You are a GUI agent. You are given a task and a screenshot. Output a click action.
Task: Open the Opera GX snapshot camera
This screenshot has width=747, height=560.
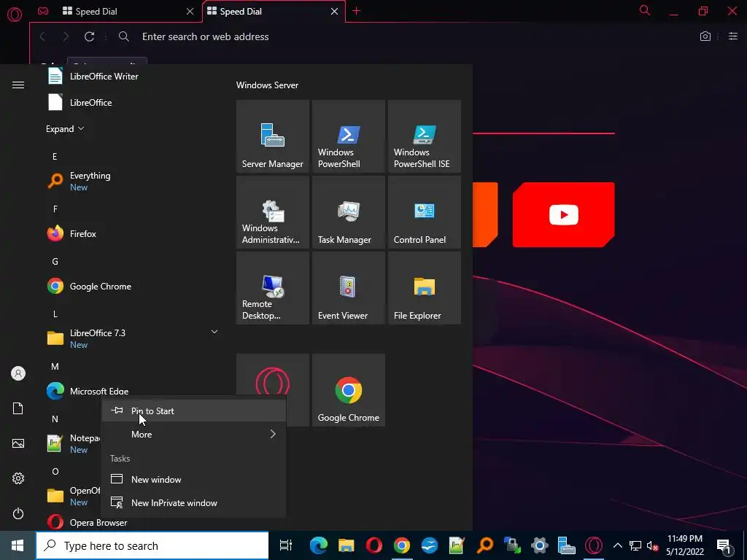[x=705, y=36]
